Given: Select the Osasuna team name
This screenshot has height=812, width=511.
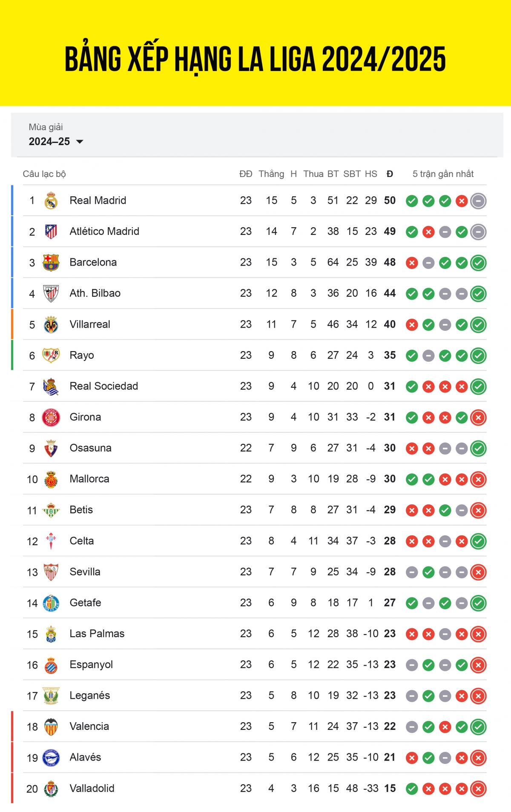Looking at the screenshot, I should point(91,448).
